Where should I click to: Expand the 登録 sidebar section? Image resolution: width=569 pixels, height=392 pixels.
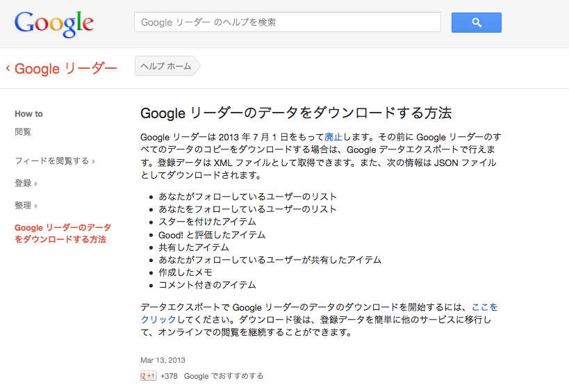26,183
